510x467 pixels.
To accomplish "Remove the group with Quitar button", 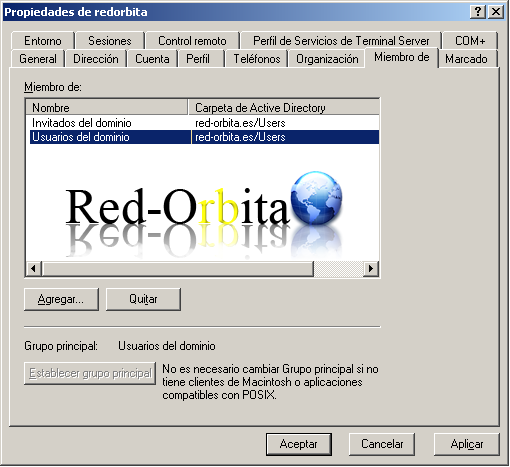I will [143, 299].
